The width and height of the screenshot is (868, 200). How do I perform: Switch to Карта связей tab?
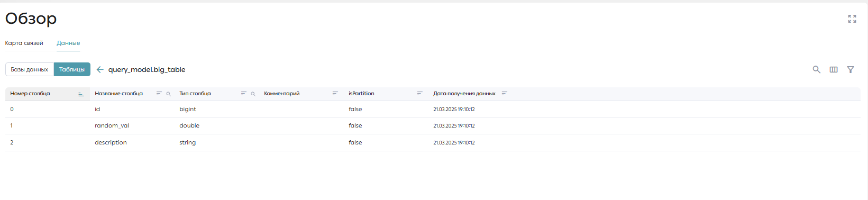coord(24,43)
